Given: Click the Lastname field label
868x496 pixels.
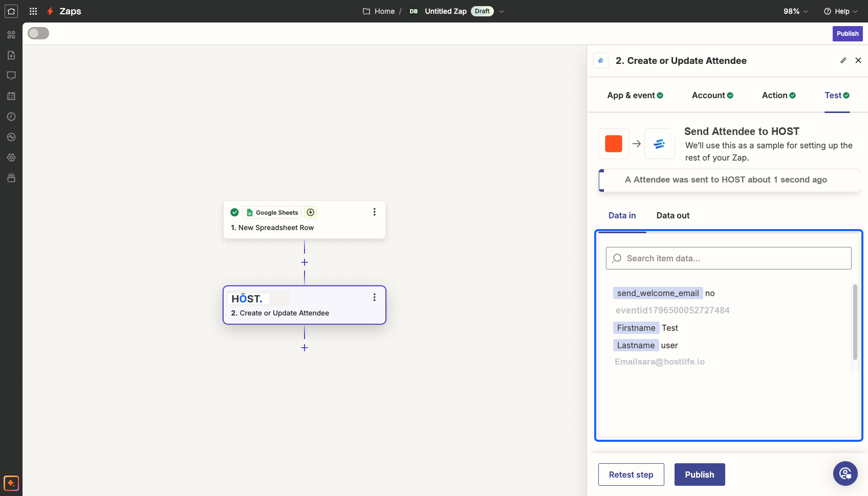Looking at the screenshot, I should 636,345.
